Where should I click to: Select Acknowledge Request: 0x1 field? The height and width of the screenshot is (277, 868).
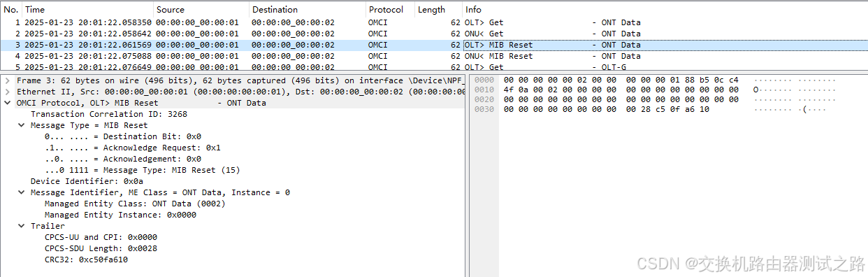click(x=133, y=148)
